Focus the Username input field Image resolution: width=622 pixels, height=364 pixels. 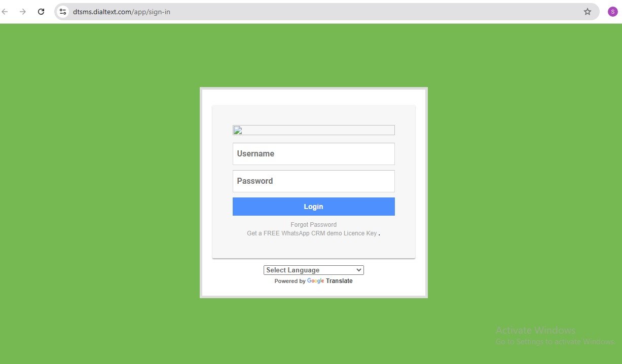pyautogui.click(x=313, y=154)
